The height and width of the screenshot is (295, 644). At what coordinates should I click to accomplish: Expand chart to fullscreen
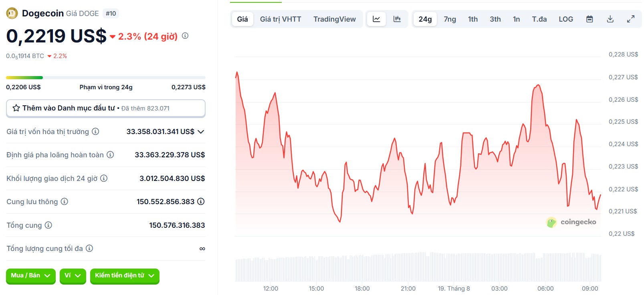point(631,19)
